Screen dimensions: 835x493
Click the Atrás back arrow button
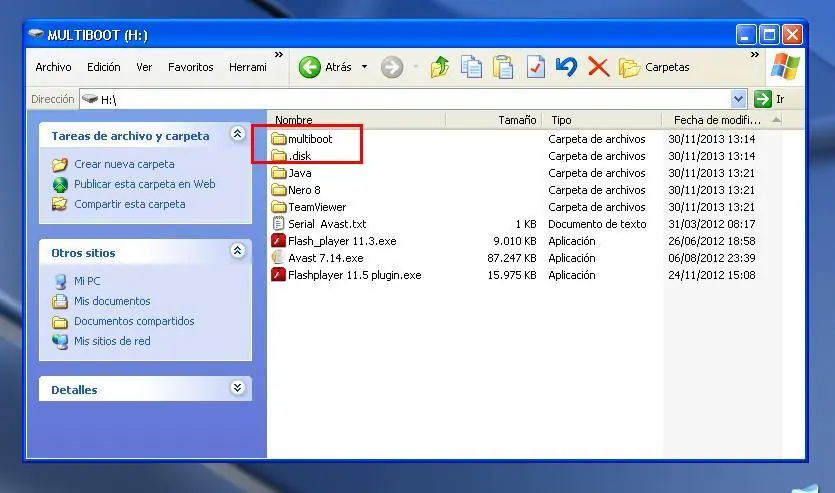[325, 67]
